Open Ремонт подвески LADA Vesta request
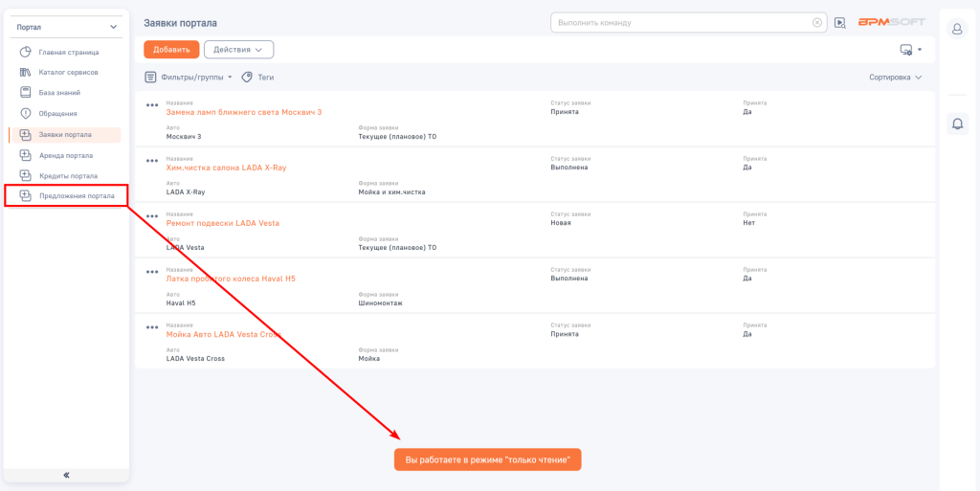 (223, 223)
